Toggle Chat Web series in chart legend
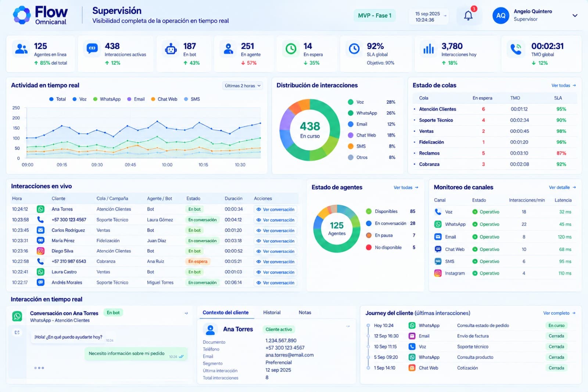The height and width of the screenshot is (392, 588). tap(164, 99)
